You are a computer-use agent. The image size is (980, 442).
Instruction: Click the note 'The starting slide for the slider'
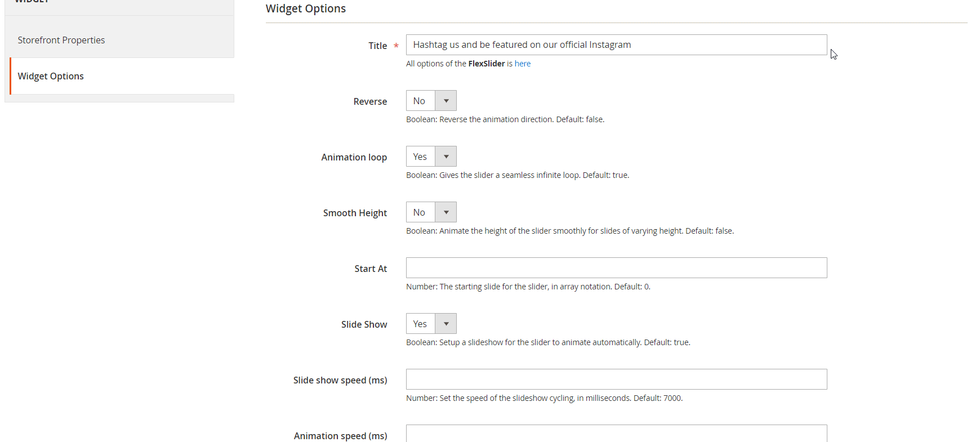[x=528, y=287]
